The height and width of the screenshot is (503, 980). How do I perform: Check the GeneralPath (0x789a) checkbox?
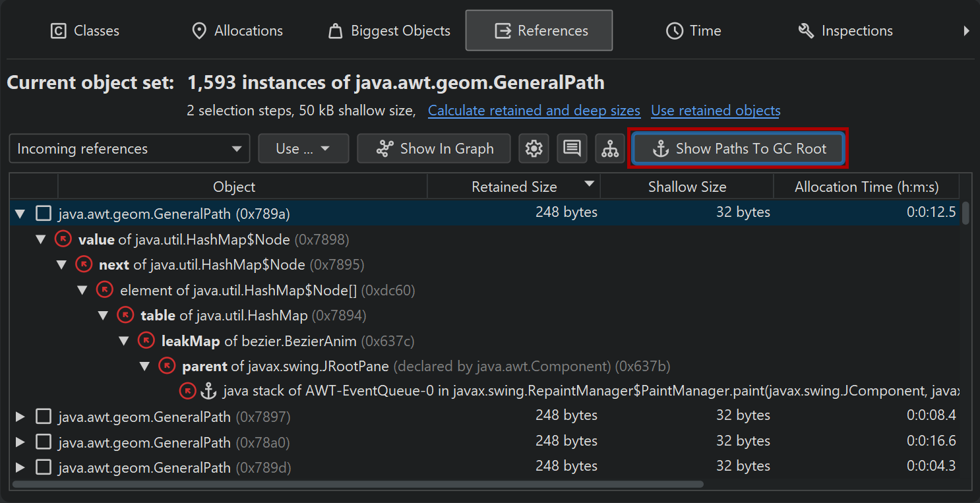[44, 214]
